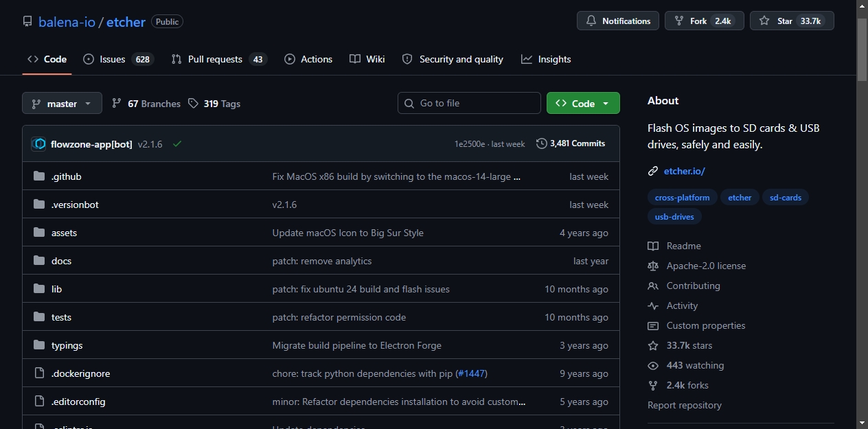
Task: Open the Insights tab
Action: (x=546, y=59)
